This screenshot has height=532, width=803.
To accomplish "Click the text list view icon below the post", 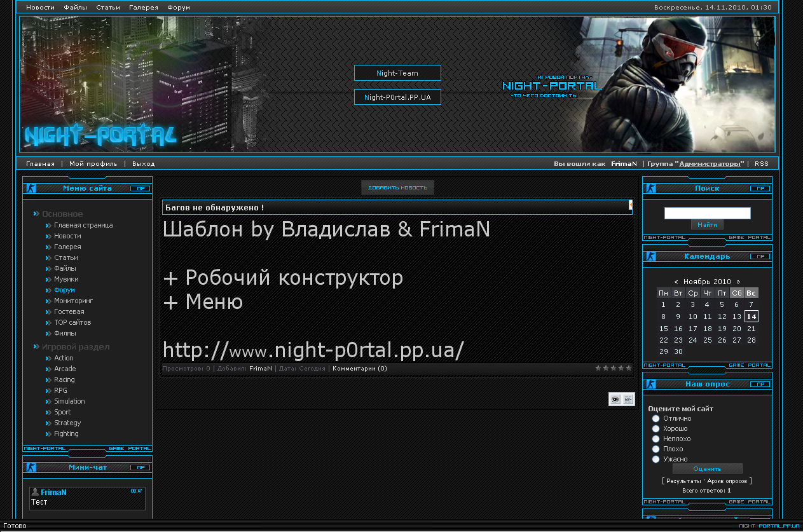I will click(628, 399).
